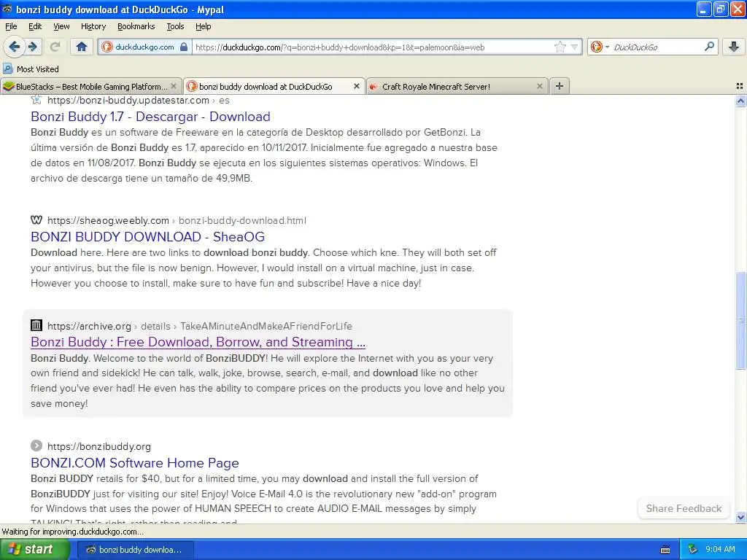Bookmark this page with the star icon
Screen dimensions: 747x560
560,47
